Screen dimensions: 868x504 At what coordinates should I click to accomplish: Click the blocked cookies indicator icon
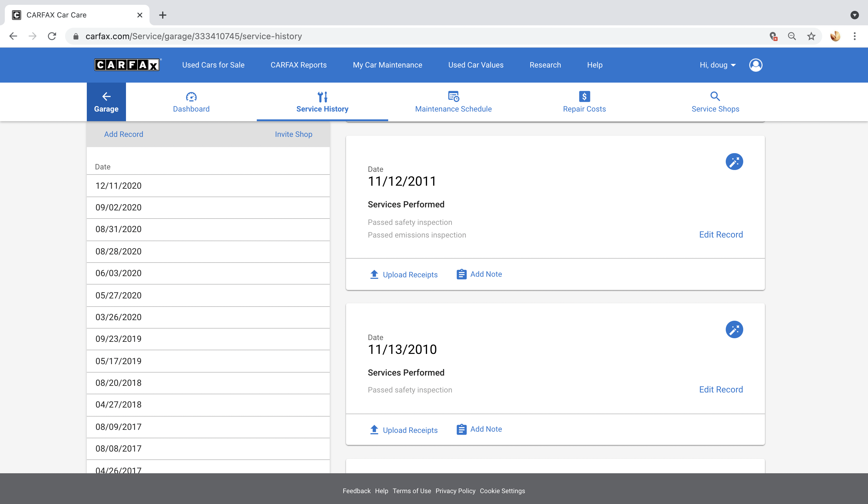click(x=773, y=36)
